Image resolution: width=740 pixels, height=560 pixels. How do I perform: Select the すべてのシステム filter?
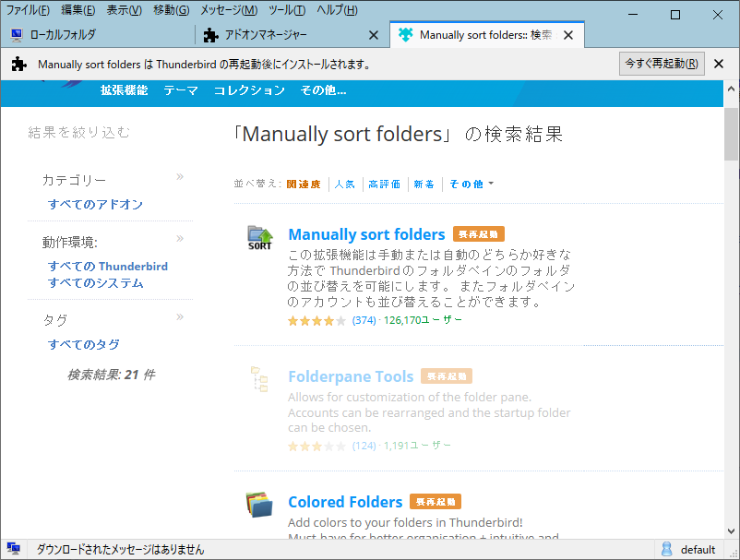click(95, 282)
